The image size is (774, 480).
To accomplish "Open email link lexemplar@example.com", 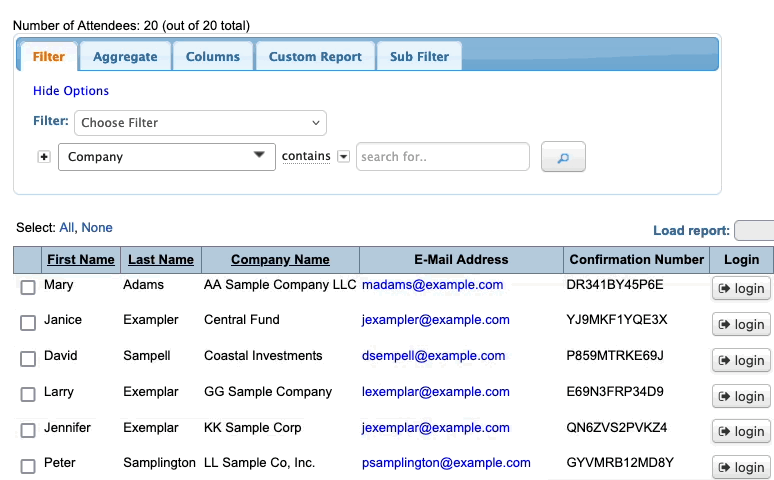I will (435, 392).
